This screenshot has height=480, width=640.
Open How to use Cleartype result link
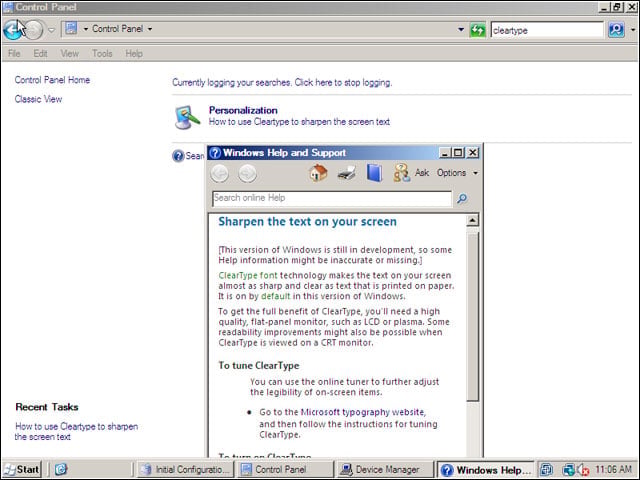pos(299,122)
